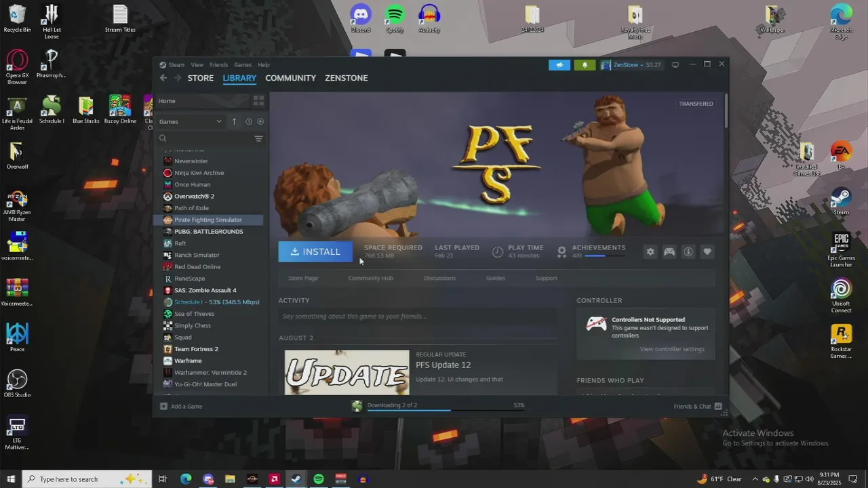The height and width of the screenshot is (488, 868).
Task: Show only ready-to-play games
Action: click(260, 121)
